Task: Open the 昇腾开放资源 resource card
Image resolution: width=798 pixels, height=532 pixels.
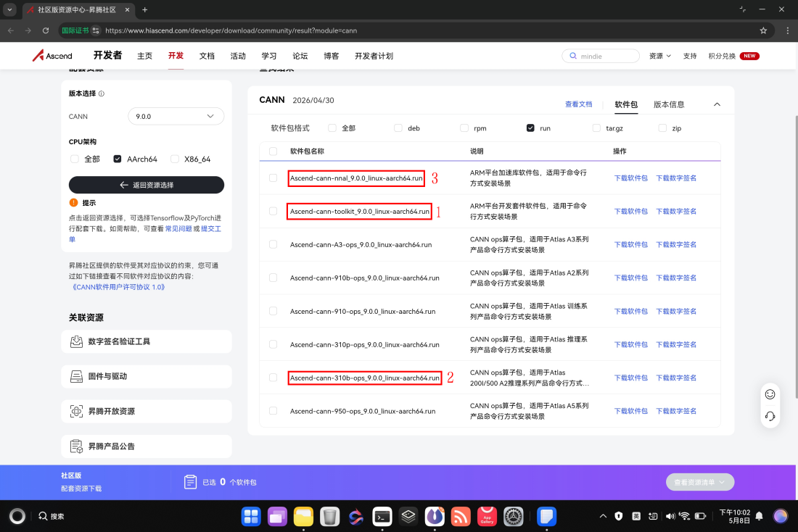Action: pyautogui.click(x=147, y=411)
